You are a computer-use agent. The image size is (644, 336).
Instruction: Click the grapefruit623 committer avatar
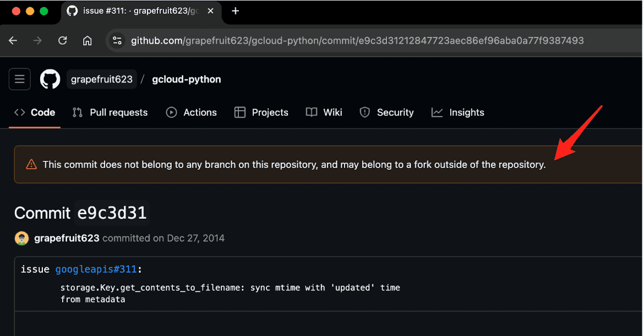21,239
